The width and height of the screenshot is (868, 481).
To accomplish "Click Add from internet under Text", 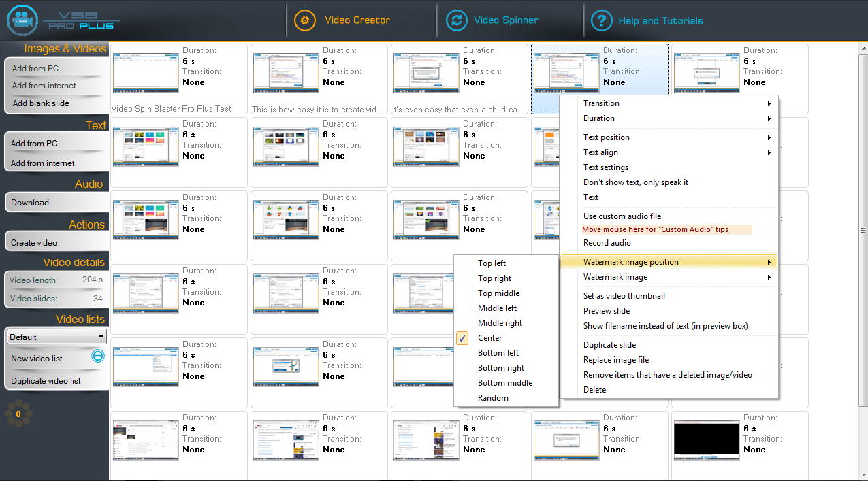I will [56, 163].
